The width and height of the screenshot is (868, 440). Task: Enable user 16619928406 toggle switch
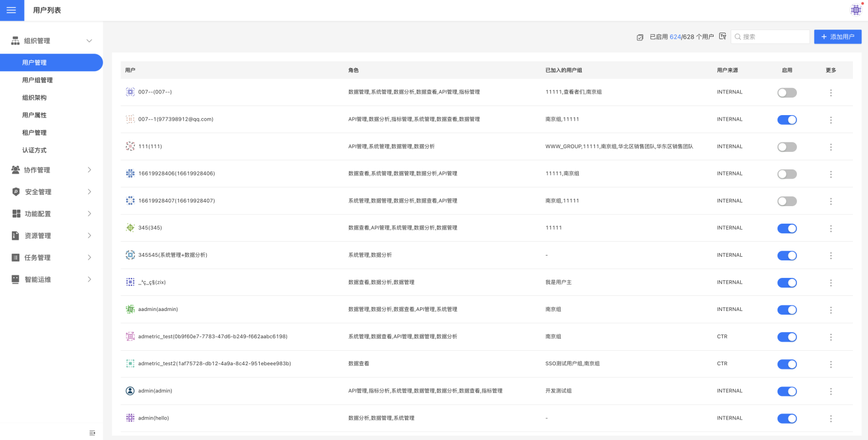(787, 174)
